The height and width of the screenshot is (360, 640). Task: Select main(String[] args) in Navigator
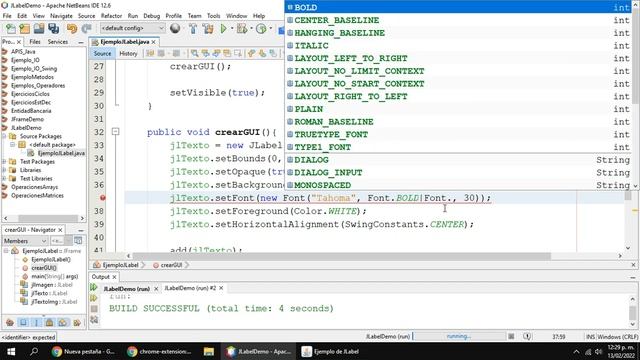54,276
